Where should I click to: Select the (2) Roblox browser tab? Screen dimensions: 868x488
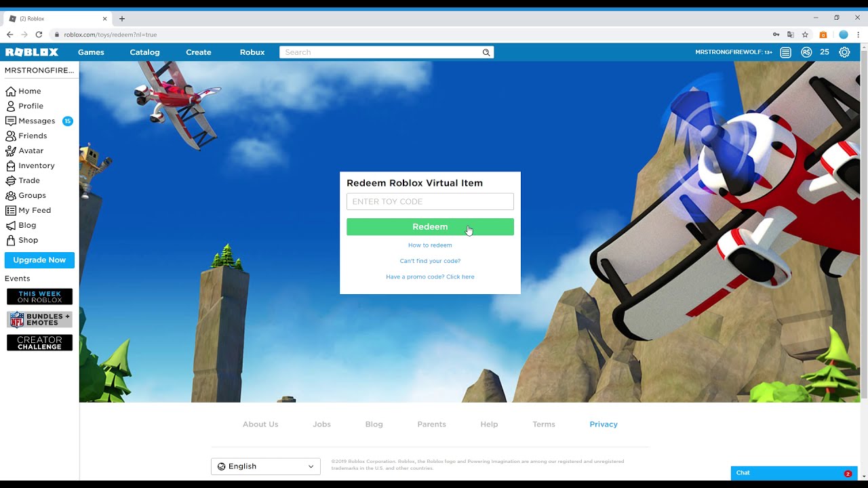click(57, 18)
